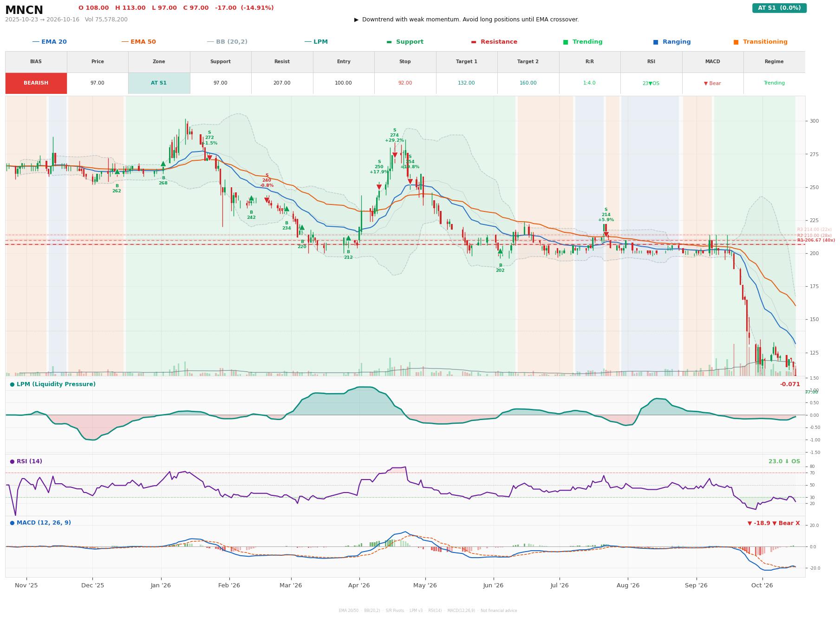This screenshot has height=618, width=840.
Task: Click the Oct '26 date axis label
Action: [x=762, y=585]
